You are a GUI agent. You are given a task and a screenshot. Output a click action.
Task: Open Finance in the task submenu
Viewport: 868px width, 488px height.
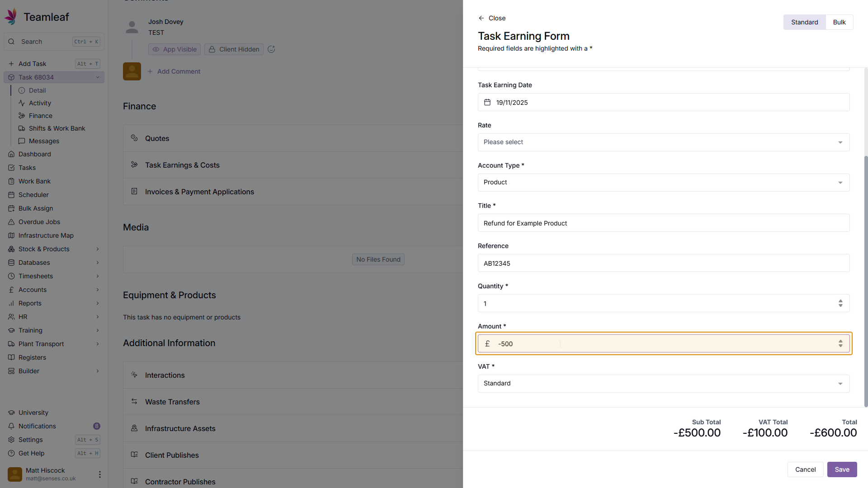coord(40,116)
